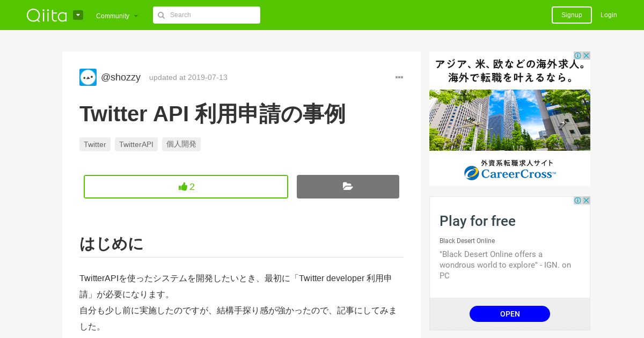The width and height of the screenshot is (644, 338).
Task: Click the 'Play for free' ad headline
Action: click(478, 221)
